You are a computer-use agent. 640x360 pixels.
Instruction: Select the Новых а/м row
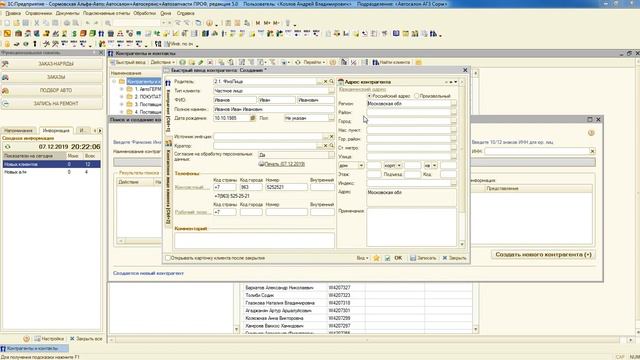point(51,172)
